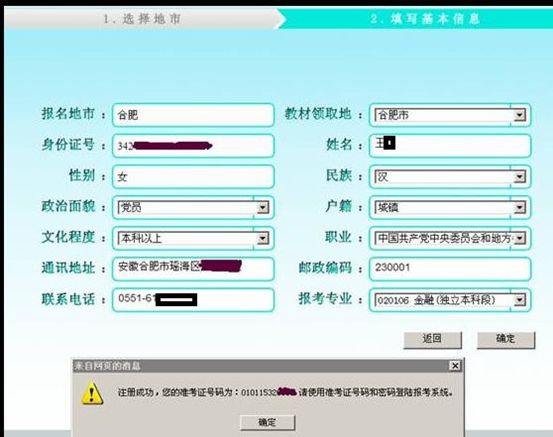Click the 通讯地址 input field
The height and width of the screenshot is (437, 553).
(193, 269)
